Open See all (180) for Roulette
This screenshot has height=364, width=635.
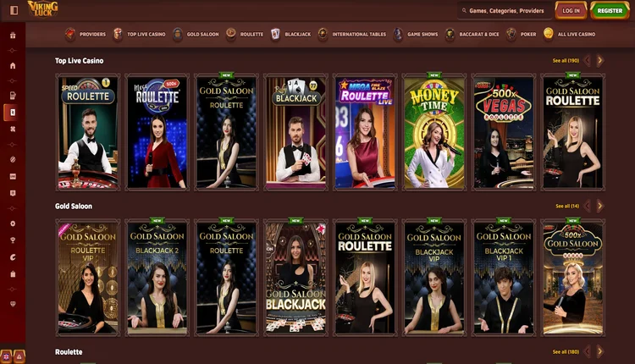tap(566, 351)
